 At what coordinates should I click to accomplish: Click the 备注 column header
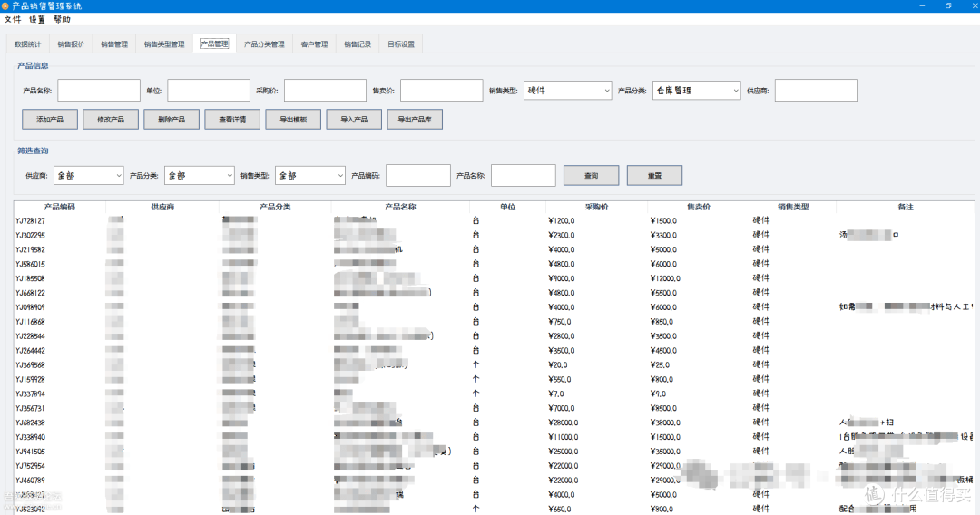tap(905, 208)
